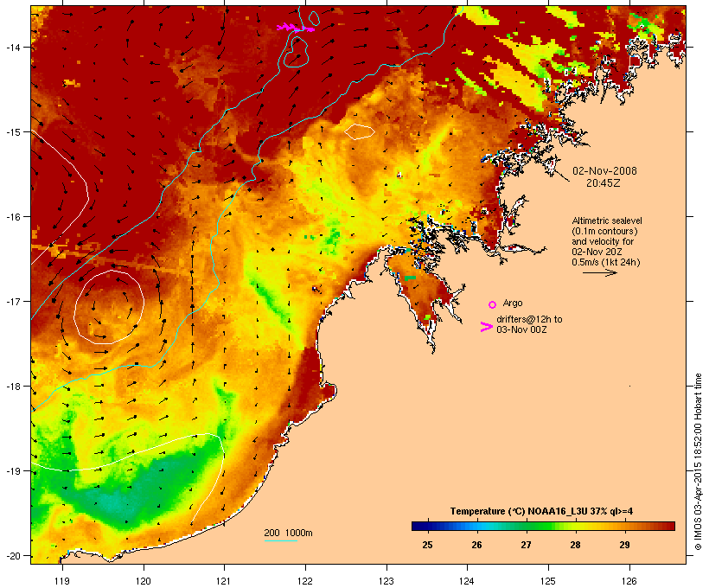The height and width of the screenshot is (588, 709).
Task: Click the time label 20:45Z
Action: tap(604, 183)
